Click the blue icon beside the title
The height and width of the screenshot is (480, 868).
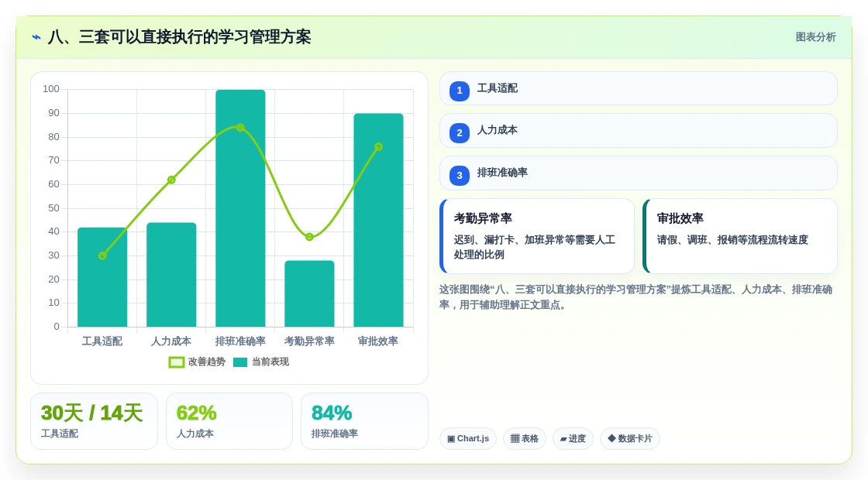coord(36,37)
